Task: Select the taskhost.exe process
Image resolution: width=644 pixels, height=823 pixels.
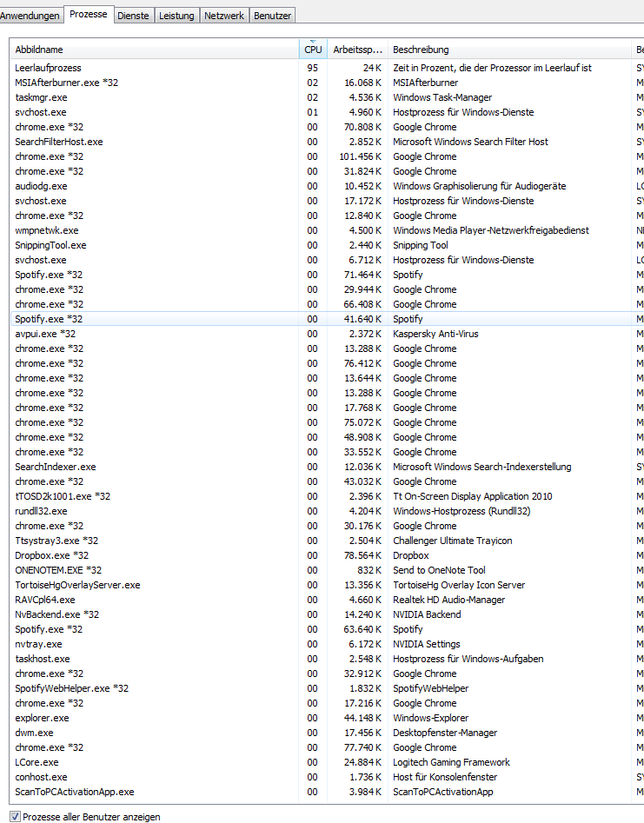Action: 327,659
